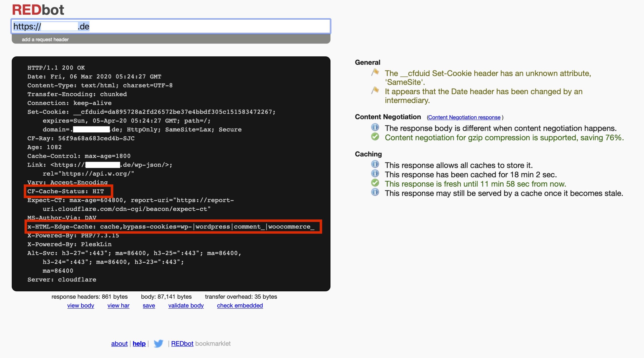This screenshot has height=358, width=644.
Task: Click the URL input field
Action: (x=171, y=26)
